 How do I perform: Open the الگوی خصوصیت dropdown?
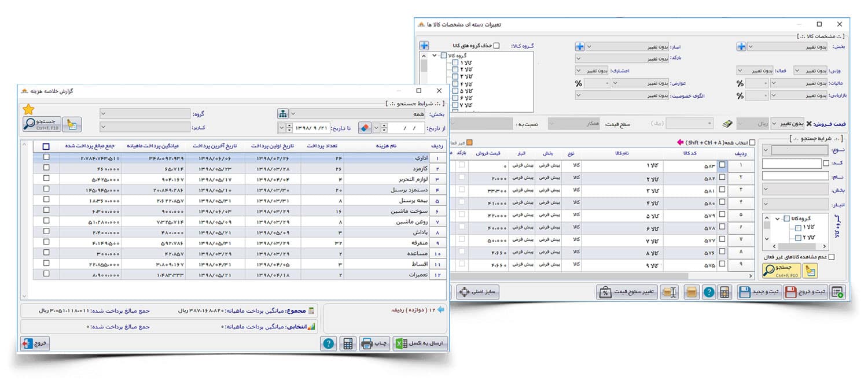pos(623,95)
